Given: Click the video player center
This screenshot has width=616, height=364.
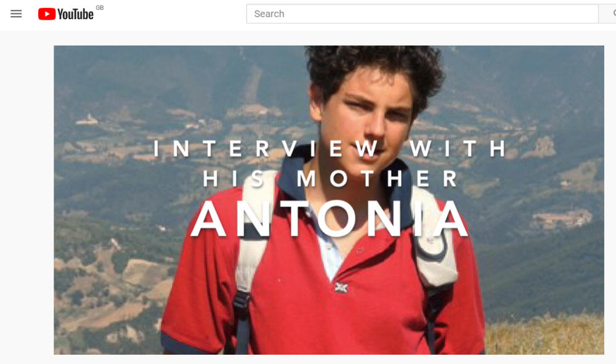Looking at the screenshot, I should tap(329, 200).
